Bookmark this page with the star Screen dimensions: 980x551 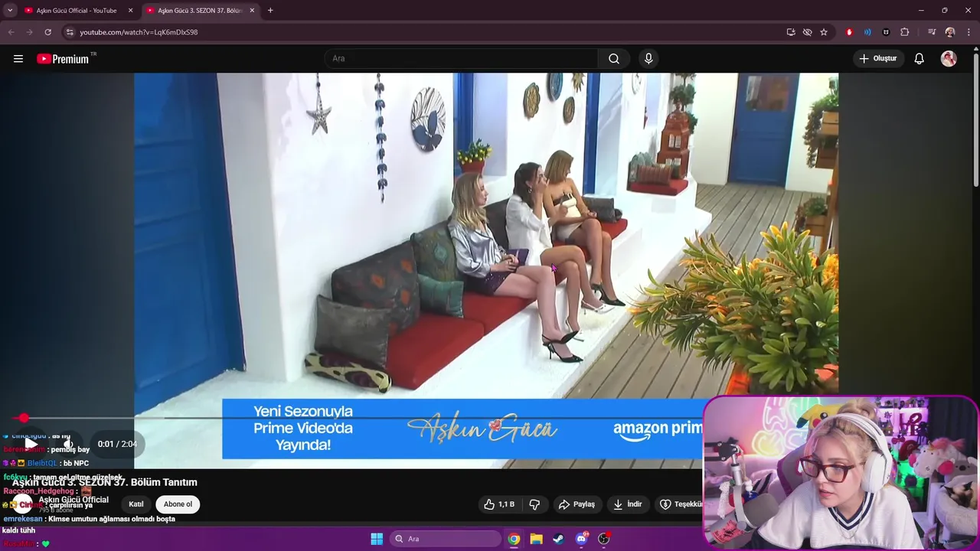[x=824, y=32]
